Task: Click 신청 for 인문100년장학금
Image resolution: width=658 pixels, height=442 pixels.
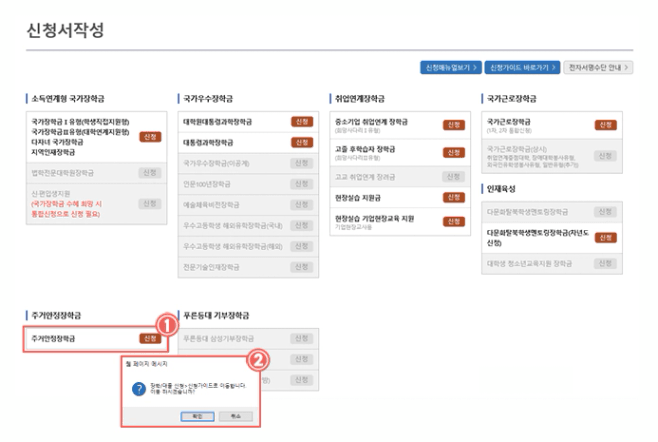Action: pyautogui.click(x=302, y=184)
